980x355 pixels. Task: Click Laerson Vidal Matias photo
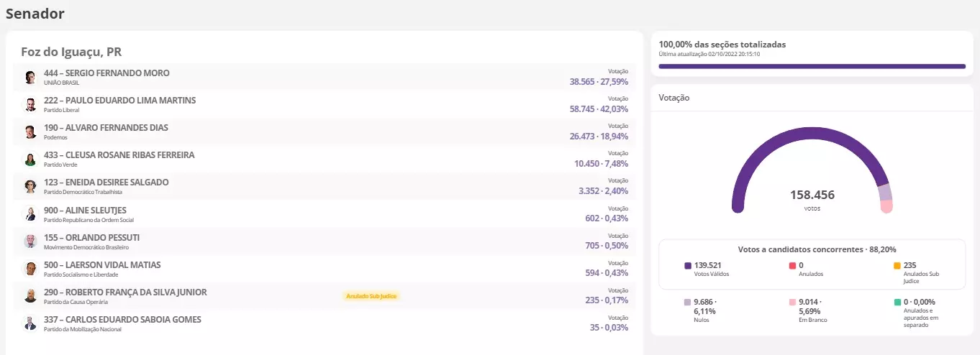coord(30,268)
